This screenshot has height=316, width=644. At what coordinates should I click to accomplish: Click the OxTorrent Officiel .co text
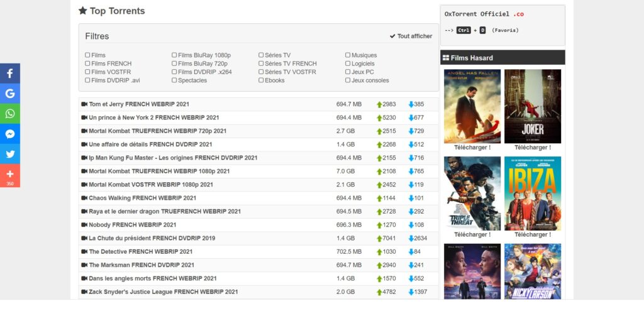(x=484, y=14)
